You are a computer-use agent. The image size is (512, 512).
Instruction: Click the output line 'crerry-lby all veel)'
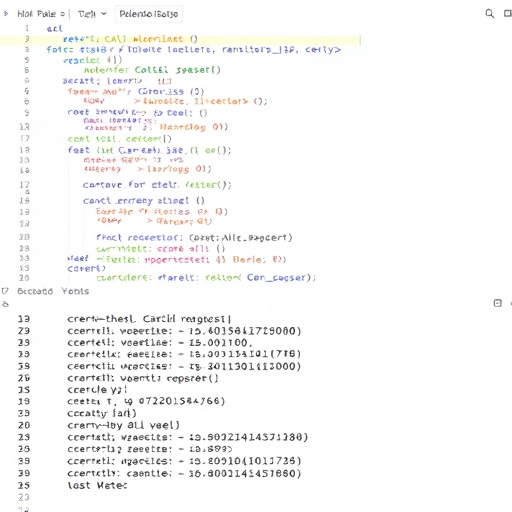coord(123,425)
